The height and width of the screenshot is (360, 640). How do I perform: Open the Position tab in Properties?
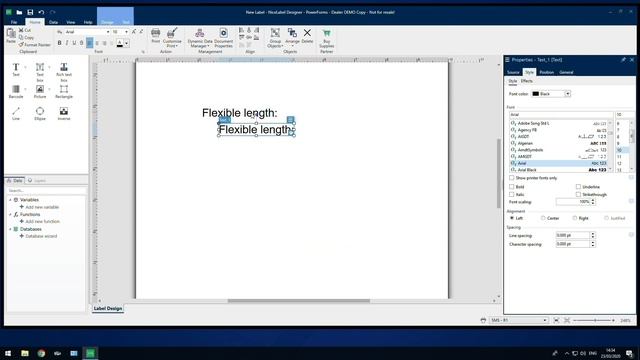click(x=547, y=72)
